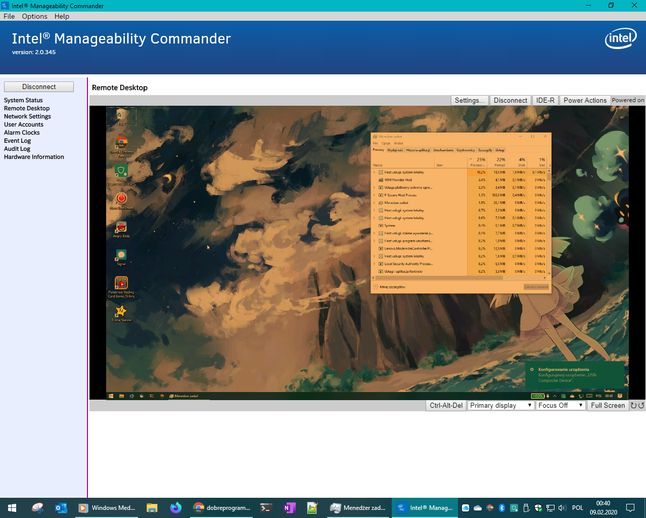This screenshot has height=518, width=646.
Task: Open Outlook from the Windows taskbar
Action: tap(61, 508)
